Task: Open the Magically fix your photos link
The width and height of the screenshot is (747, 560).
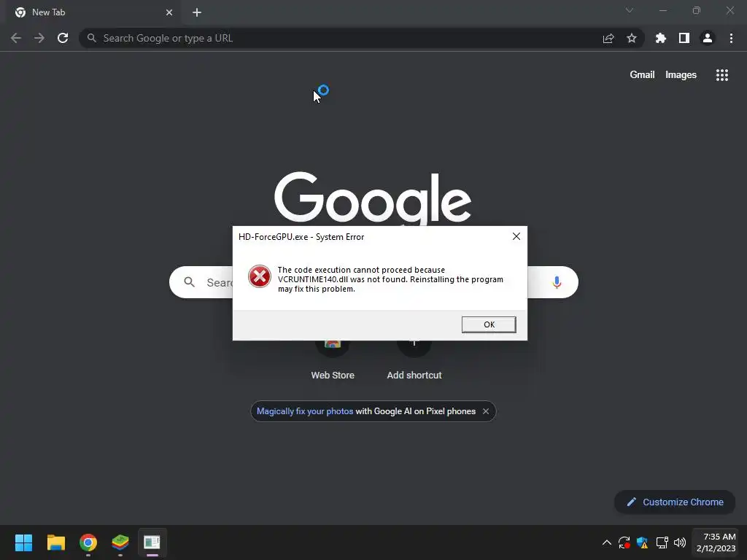Action: [x=304, y=411]
